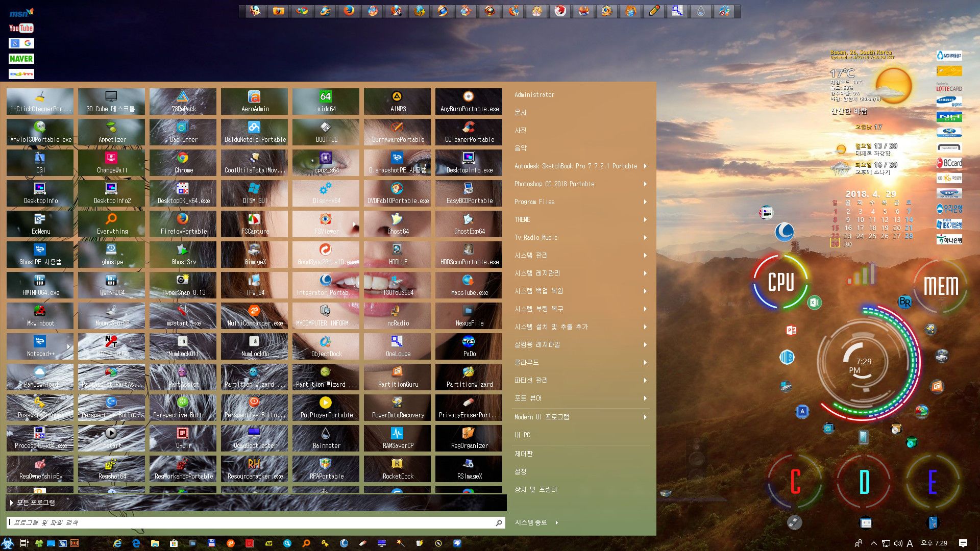
Task: Open the NAVER desktop shortcut
Action: (x=21, y=59)
